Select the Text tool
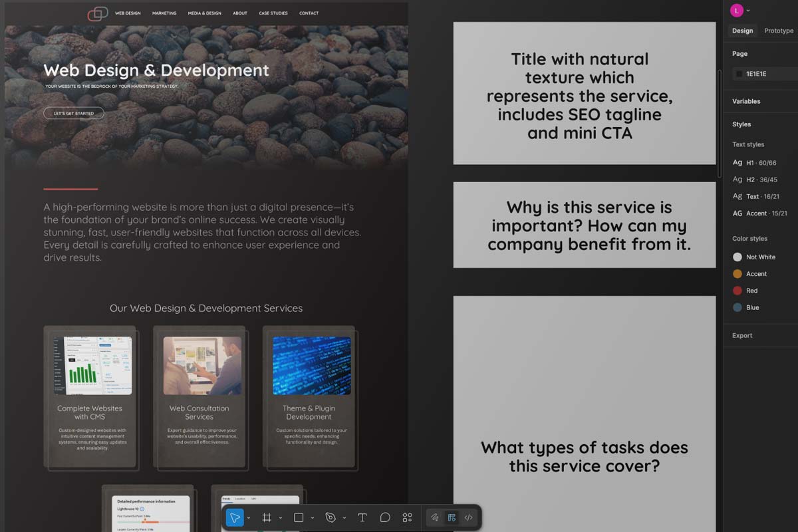 (362, 517)
